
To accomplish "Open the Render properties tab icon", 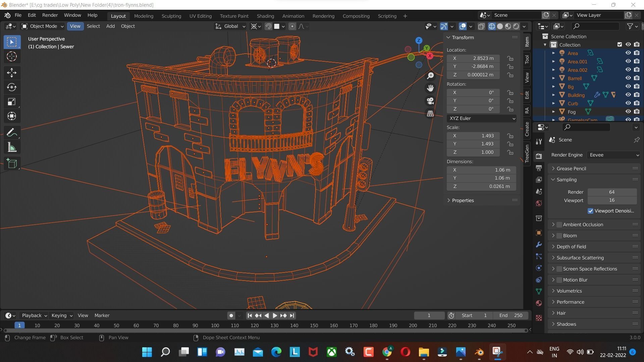I will pos(539,156).
